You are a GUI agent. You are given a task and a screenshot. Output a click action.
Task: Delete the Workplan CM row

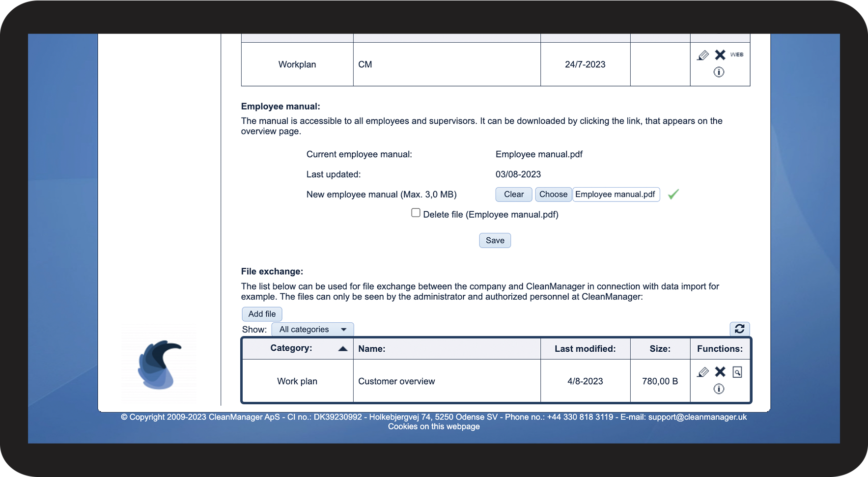[720, 55]
